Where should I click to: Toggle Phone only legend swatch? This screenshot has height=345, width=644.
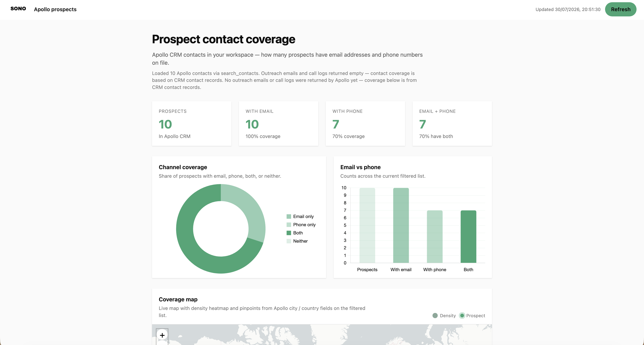tap(289, 225)
